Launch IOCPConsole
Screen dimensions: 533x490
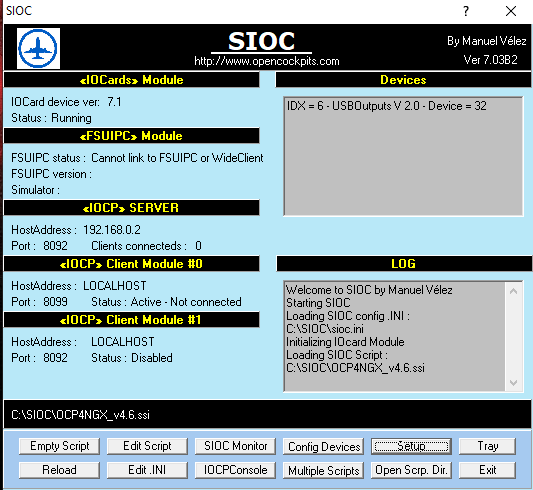(235, 470)
